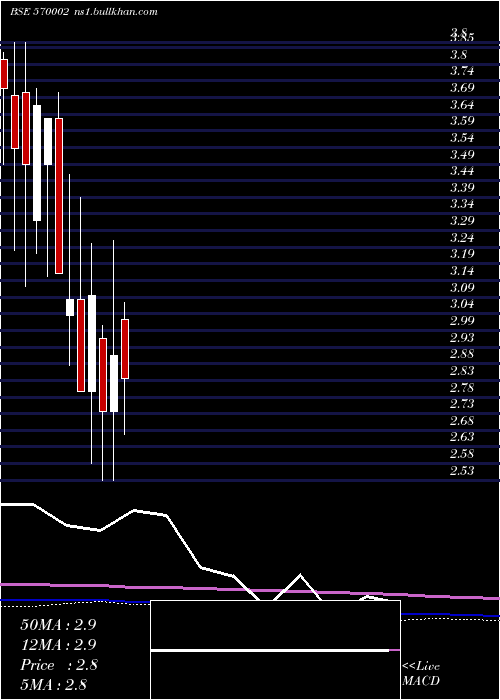Select the 3.34 price level label

click(x=462, y=204)
